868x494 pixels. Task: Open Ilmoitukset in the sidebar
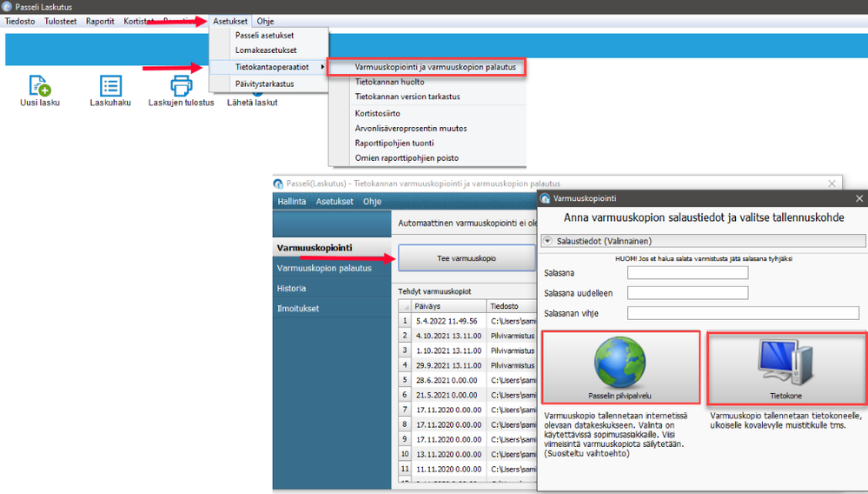(332, 309)
